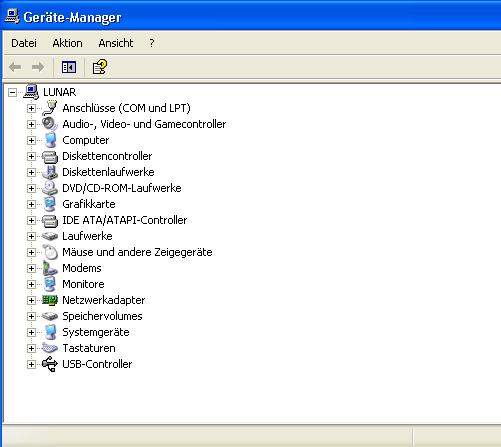Expand the Systemgeräte node
This screenshot has height=447, width=501.
pyautogui.click(x=31, y=332)
